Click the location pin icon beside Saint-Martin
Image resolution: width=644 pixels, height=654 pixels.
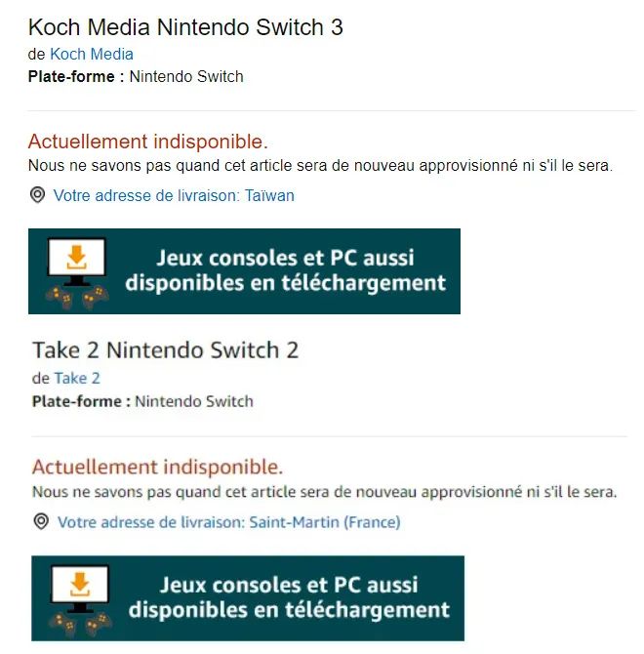tap(42, 522)
